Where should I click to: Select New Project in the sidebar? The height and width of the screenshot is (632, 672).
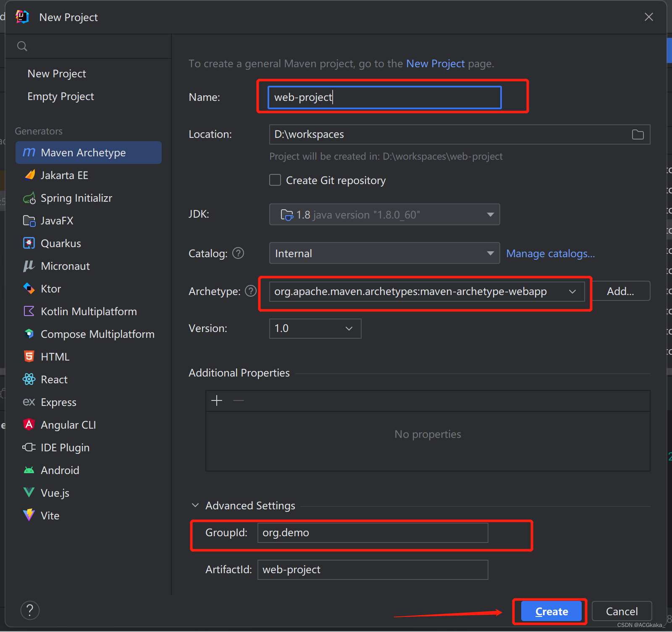coord(57,74)
